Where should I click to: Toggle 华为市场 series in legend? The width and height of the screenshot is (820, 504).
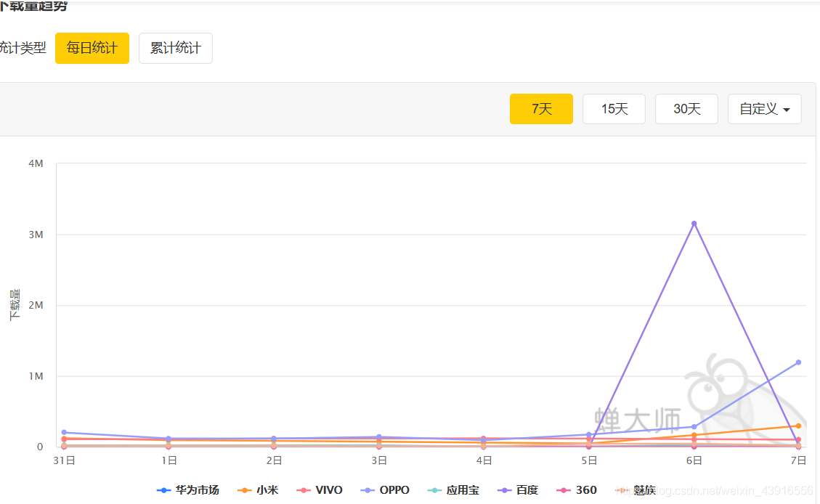[x=187, y=490]
